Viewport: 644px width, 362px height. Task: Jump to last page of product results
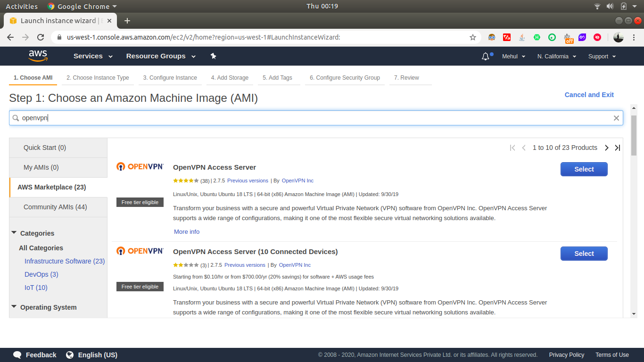[618, 148]
